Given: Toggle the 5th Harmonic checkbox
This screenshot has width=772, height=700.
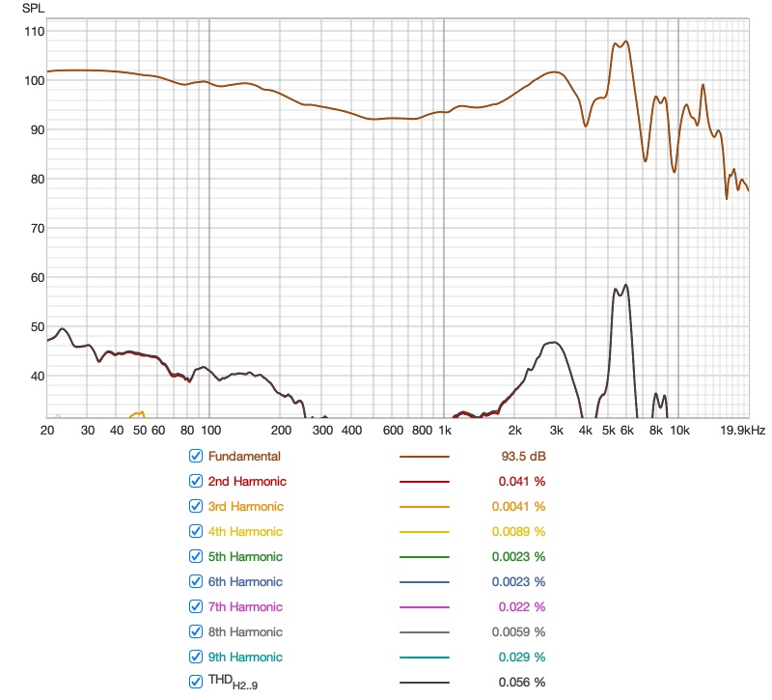Looking at the screenshot, I should pyautogui.click(x=196, y=556).
